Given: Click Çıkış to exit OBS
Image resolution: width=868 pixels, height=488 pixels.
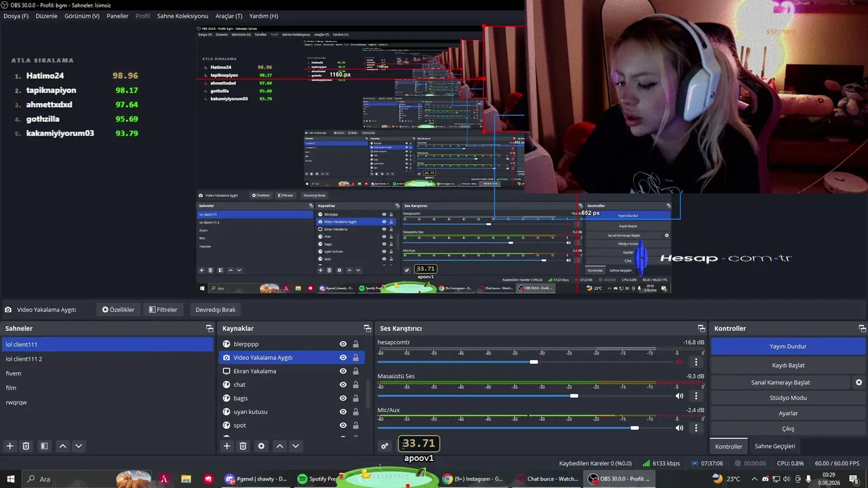Looking at the screenshot, I should pos(788,429).
